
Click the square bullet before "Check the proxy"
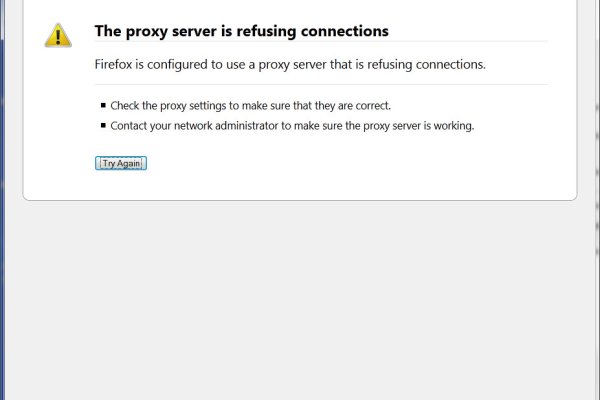coord(102,106)
